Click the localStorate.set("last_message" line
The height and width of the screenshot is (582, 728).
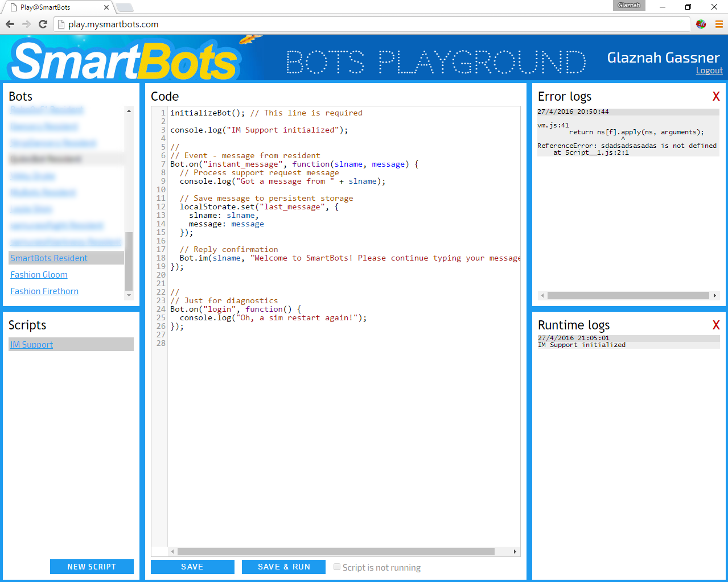tap(259, 207)
